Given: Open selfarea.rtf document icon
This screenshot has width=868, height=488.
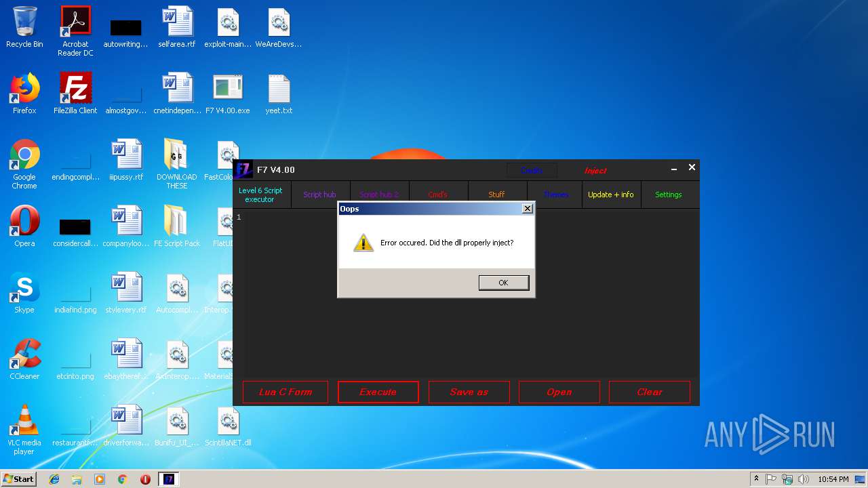Looking at the screenshot, I should (177, 28).
